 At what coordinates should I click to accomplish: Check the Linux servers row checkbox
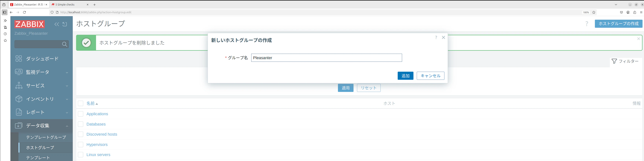tap(80, 155)
